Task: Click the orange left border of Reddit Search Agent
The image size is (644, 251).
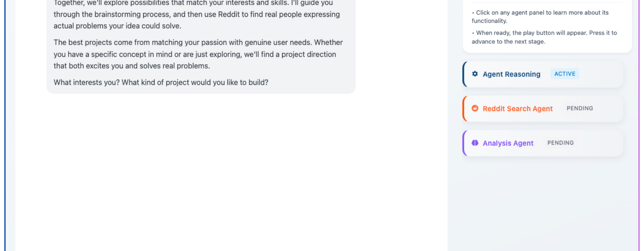Action: (463, 109)
